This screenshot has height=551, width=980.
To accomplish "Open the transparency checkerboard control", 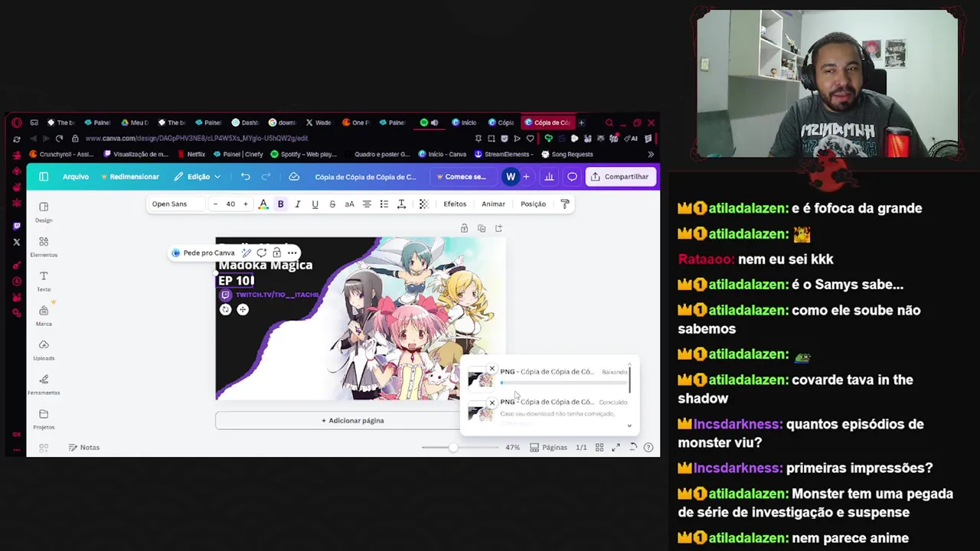I will [x=423, y=204].
